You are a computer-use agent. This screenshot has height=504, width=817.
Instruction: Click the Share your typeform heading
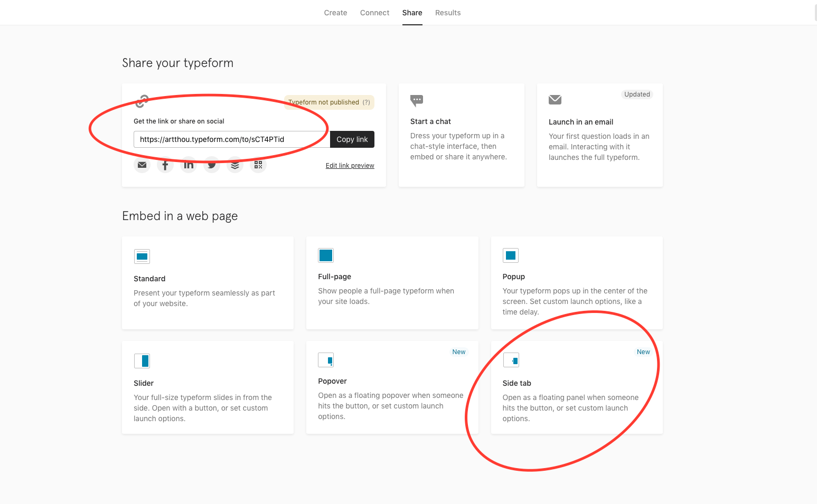click(178, 63)
